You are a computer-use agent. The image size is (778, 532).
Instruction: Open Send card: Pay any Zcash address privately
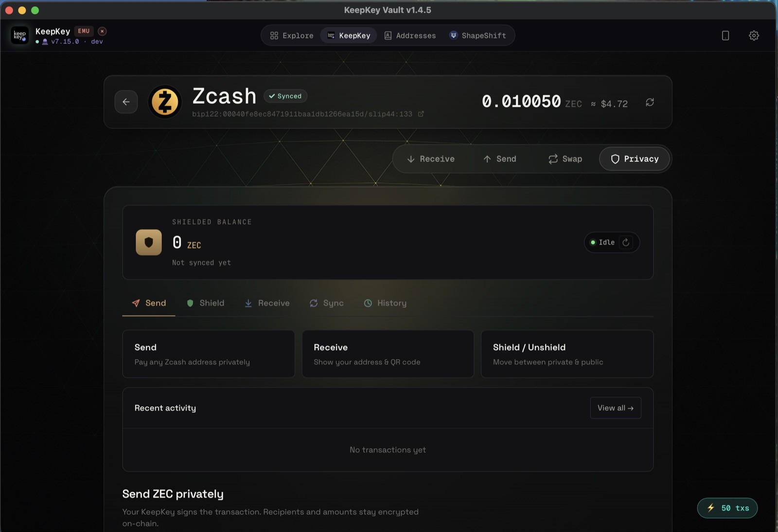[209, 354]
